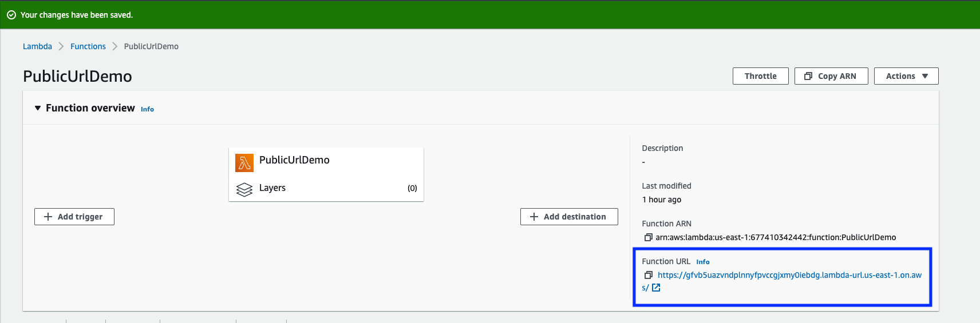Click the Layers stack icon
Screen dimensions: 980x323
(x=244, y=189)
